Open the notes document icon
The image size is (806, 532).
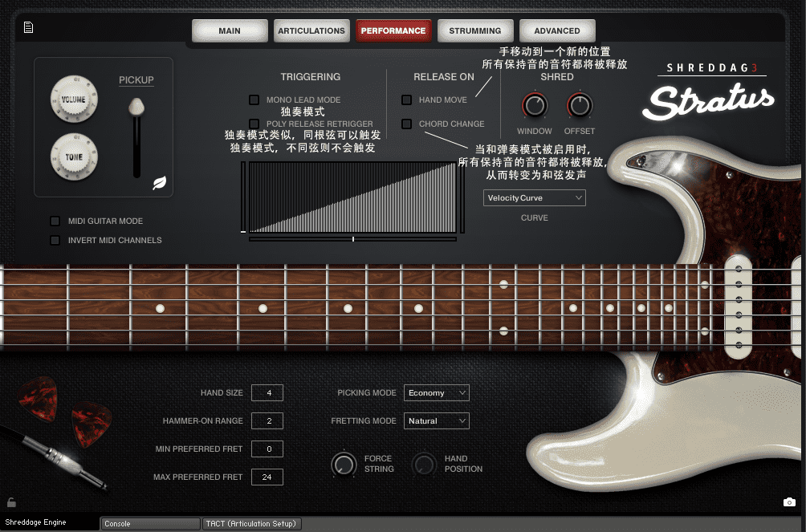click(28, 27)
